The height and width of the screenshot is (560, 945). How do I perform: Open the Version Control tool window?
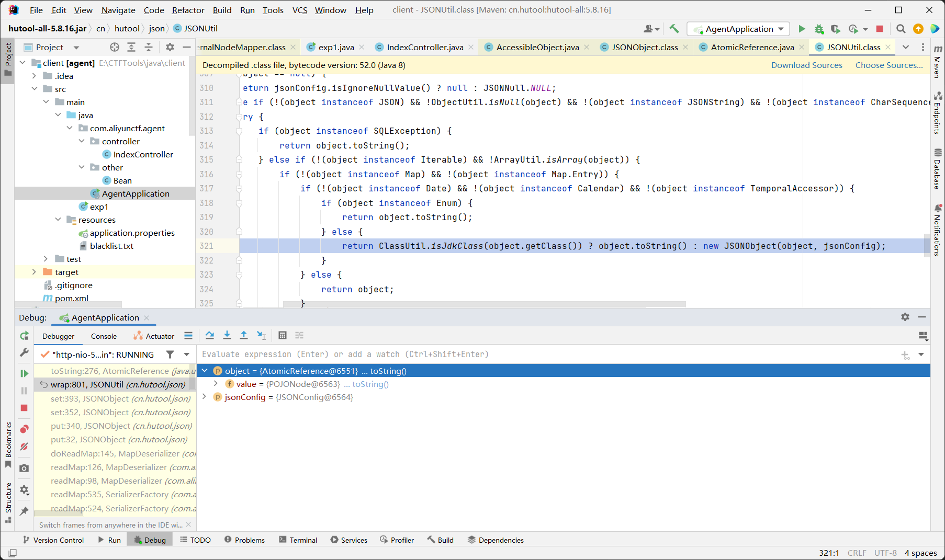click(53, 540)
